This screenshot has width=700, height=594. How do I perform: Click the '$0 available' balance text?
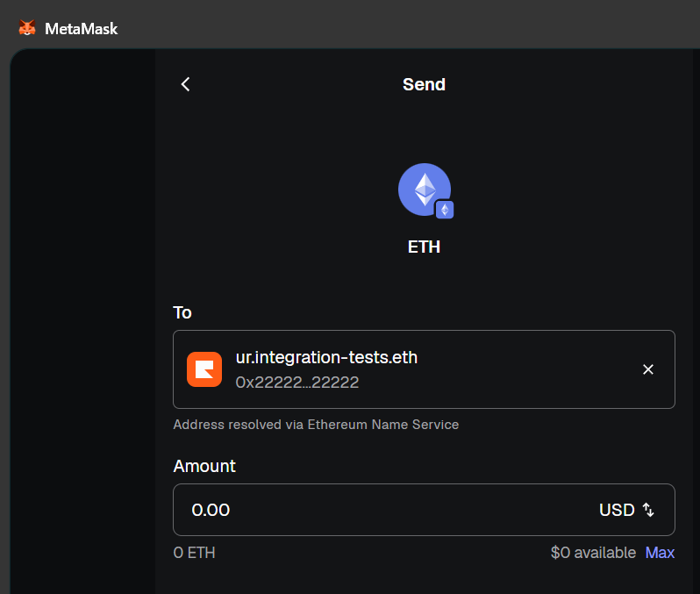[x=593, y=553]
